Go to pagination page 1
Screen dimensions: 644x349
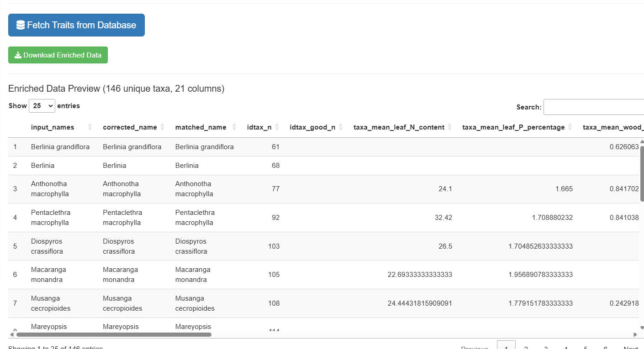click(x=506, y=346)
